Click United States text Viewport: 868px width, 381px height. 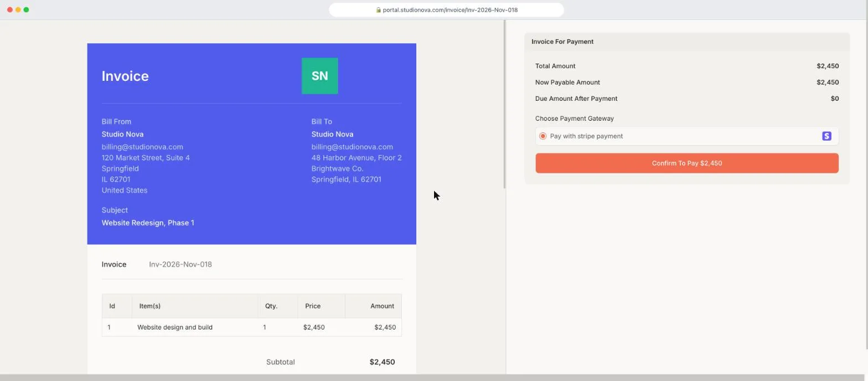[x=125, y=190]
